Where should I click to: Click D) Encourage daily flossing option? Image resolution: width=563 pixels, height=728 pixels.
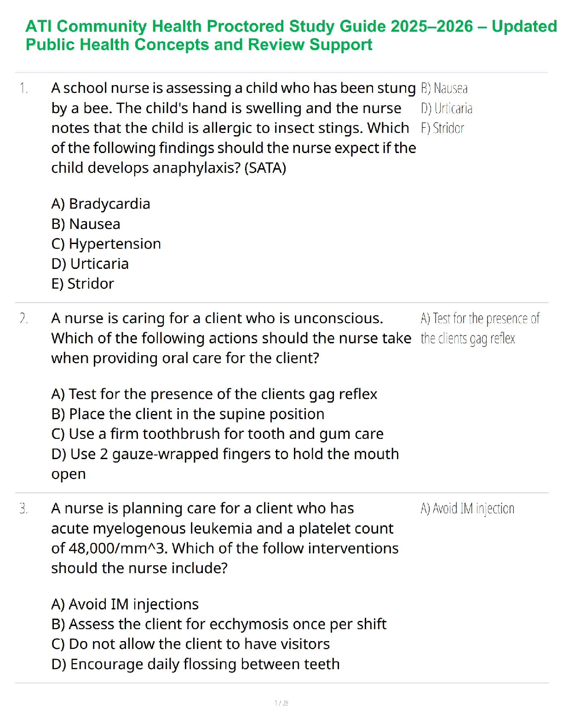click(x=195, y=664)
